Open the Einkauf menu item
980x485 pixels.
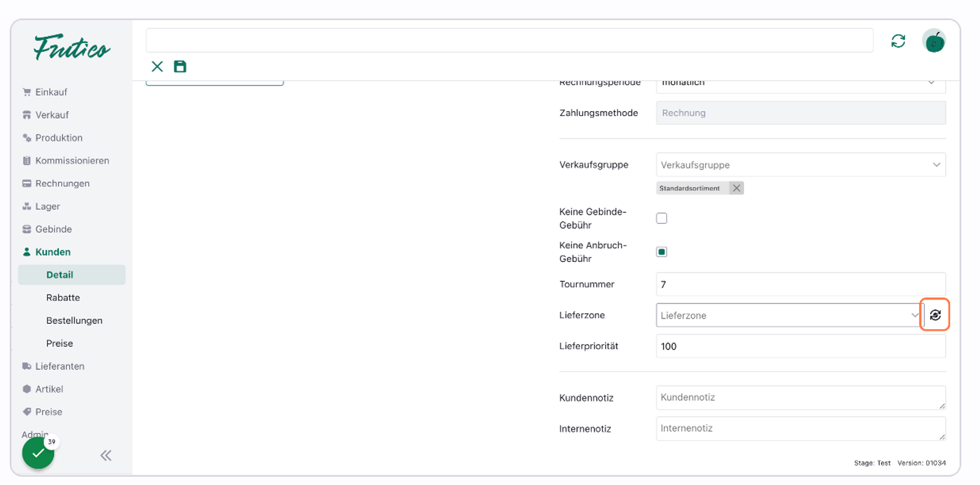pyautogui.click(x=51, y=92)
